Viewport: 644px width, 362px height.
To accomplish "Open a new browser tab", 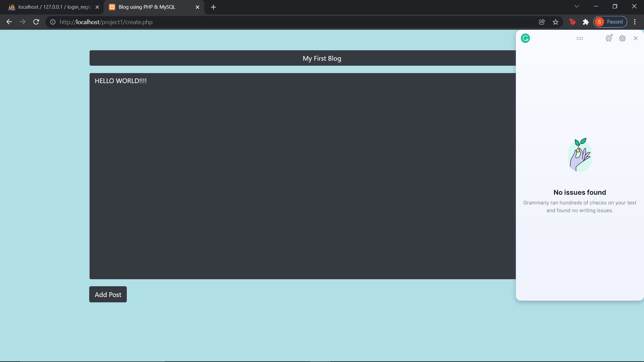I will tap(213, 7).
